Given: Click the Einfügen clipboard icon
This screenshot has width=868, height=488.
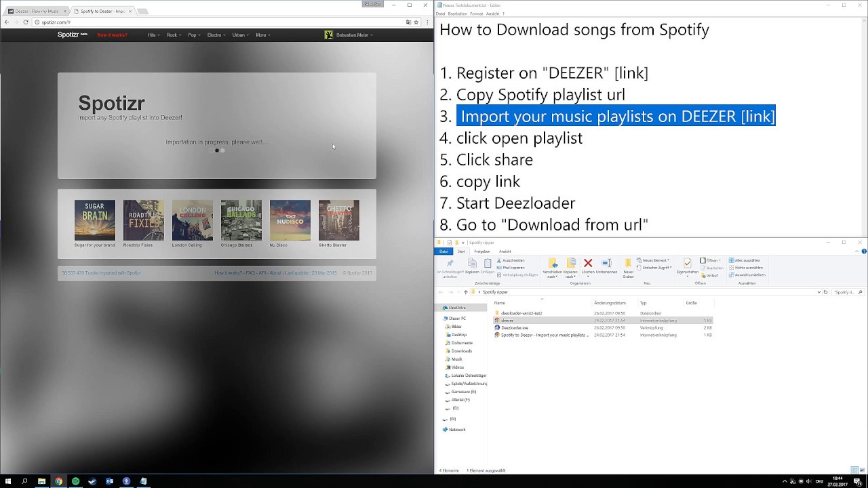Looking at the screenshot, I should coord(488,263).
